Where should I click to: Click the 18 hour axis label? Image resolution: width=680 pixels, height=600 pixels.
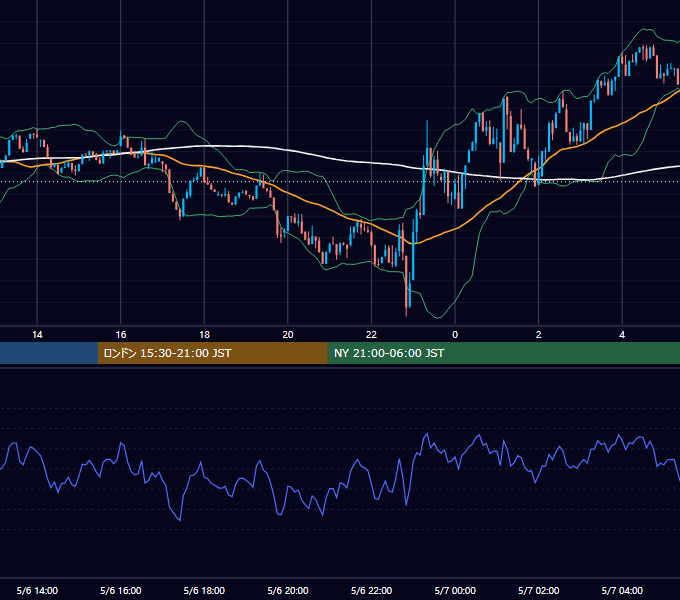(204, 335)
